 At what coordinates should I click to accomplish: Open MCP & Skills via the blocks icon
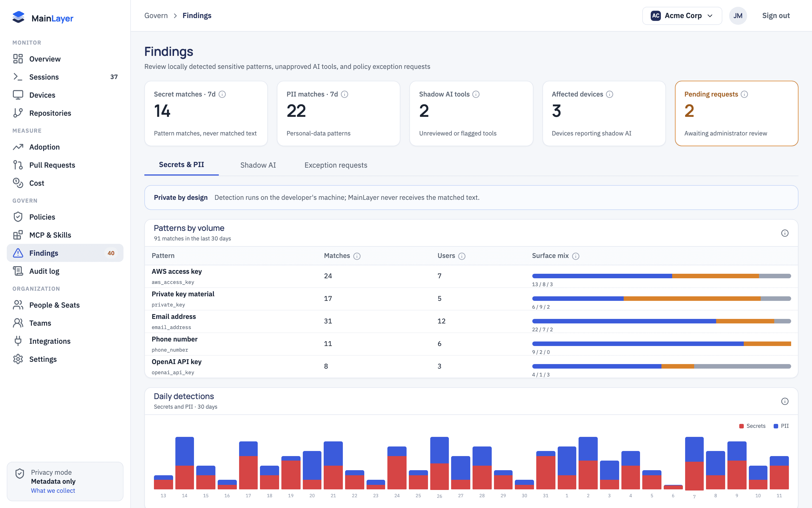pyautogui.click(x=18, y=235)
